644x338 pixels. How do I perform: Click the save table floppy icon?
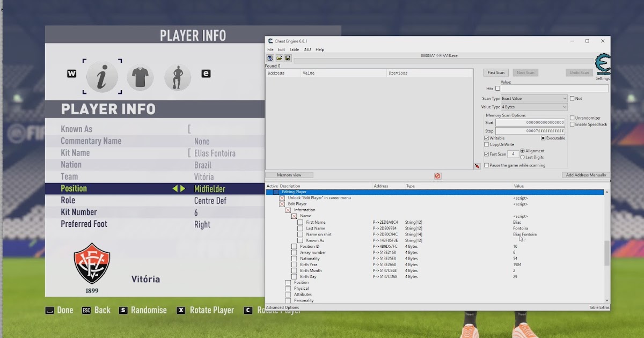(x=288, y=58)
